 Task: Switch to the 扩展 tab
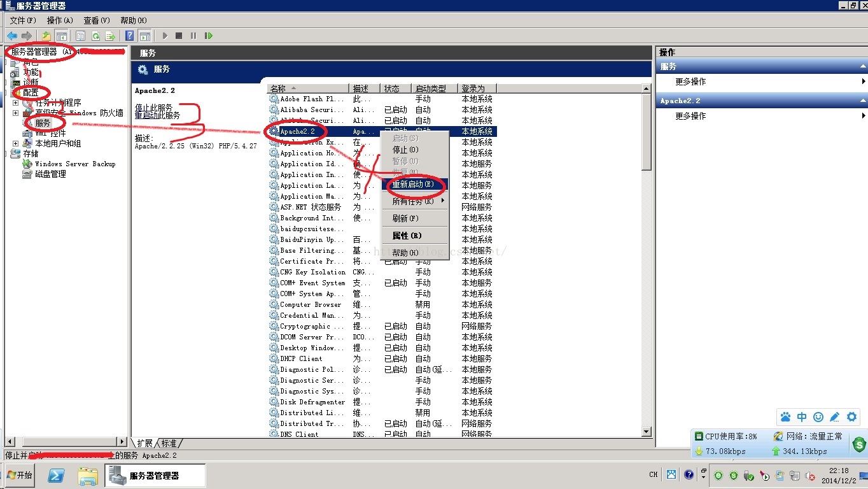(x=144, y=443)
